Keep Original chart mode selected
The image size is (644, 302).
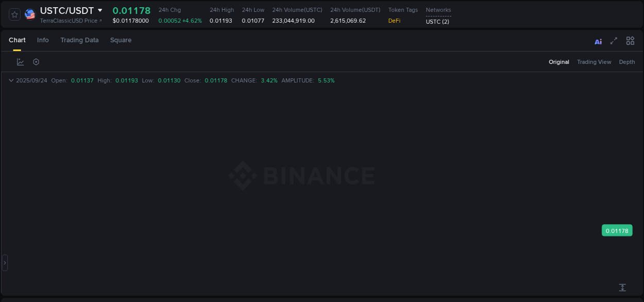pos(558,62)
